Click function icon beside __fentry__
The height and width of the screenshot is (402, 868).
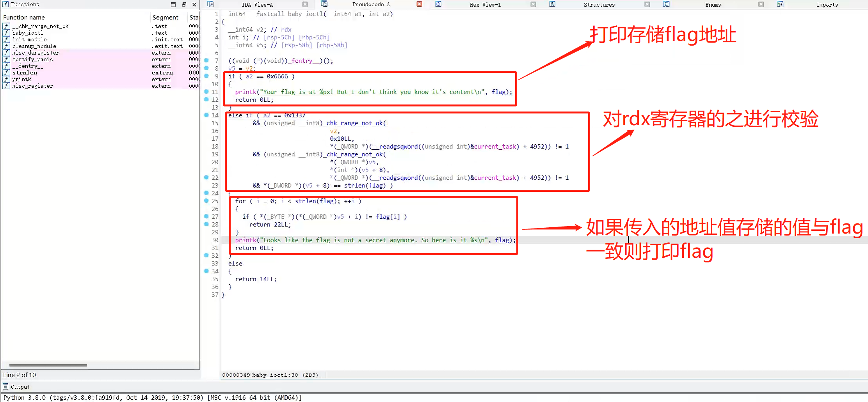click(x=6, y=66)
